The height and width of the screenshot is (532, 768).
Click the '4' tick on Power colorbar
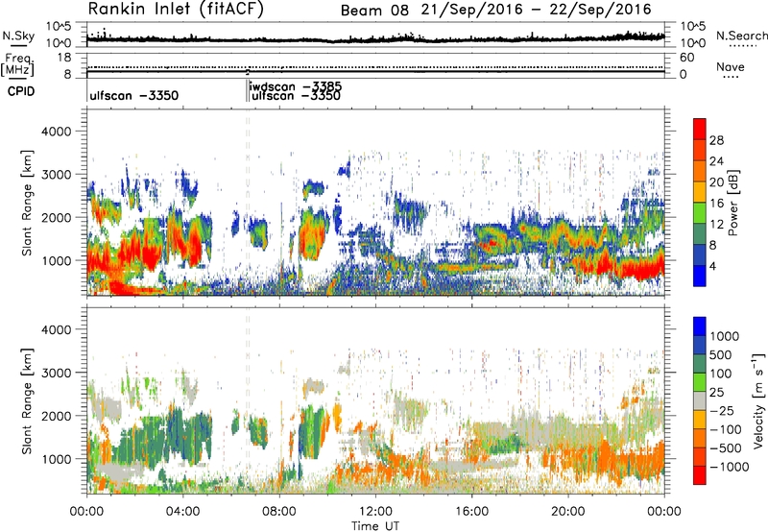[x=712, y=266]
